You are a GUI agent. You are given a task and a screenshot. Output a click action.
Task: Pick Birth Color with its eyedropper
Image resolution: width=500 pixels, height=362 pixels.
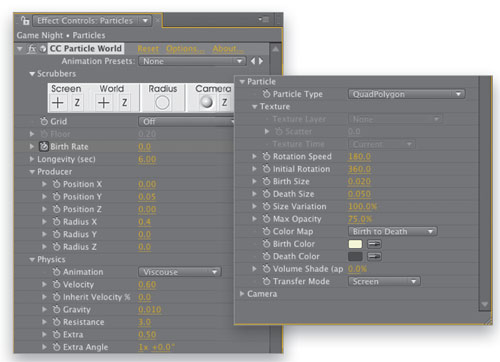(374, 244)
